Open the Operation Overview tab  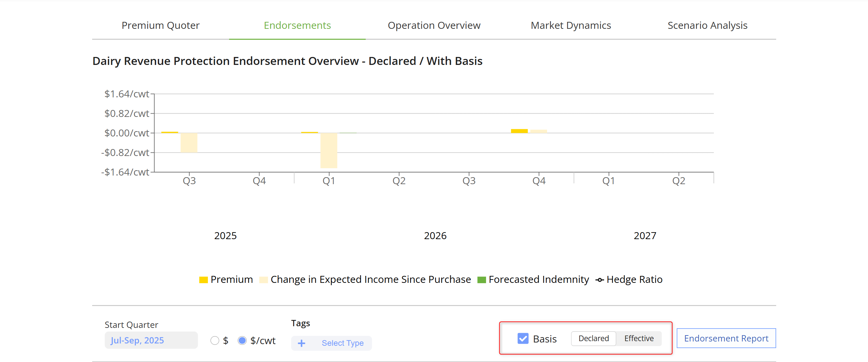tap(434, 25)
